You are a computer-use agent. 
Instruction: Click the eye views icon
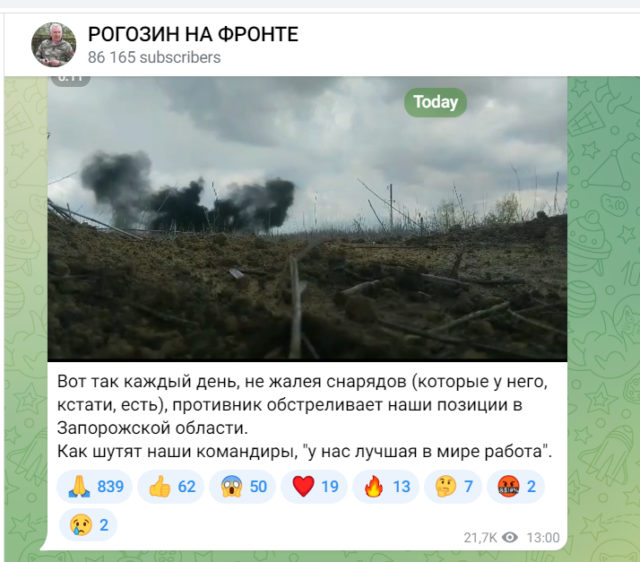[x=509, y=537]
